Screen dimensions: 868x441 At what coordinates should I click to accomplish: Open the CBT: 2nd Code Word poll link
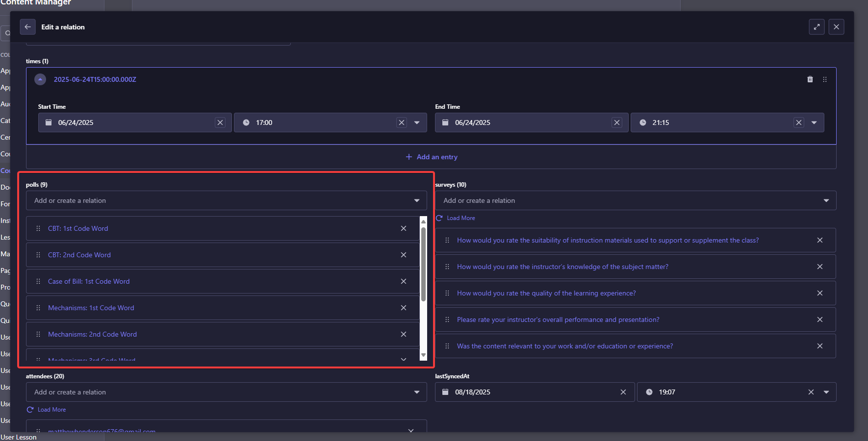pyautogui.click(x=79, y=255)
